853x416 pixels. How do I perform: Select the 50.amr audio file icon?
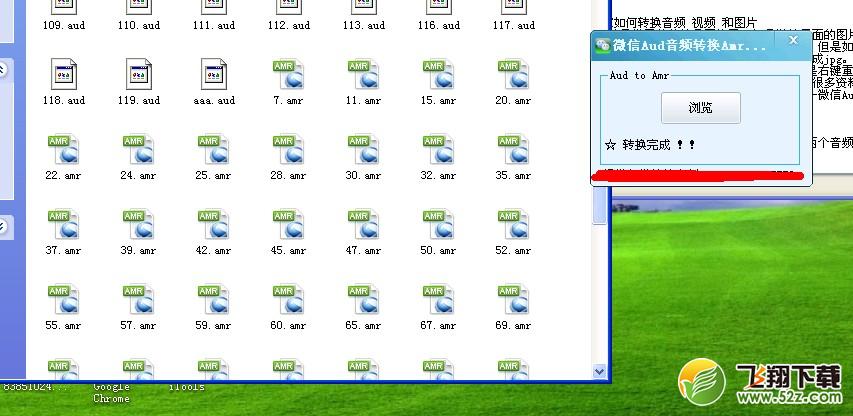coord(438,224)
